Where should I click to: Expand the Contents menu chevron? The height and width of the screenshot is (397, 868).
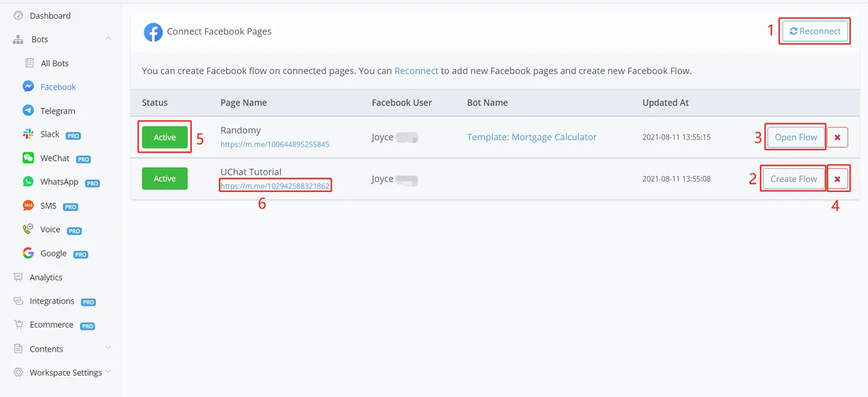pos(108,348)
